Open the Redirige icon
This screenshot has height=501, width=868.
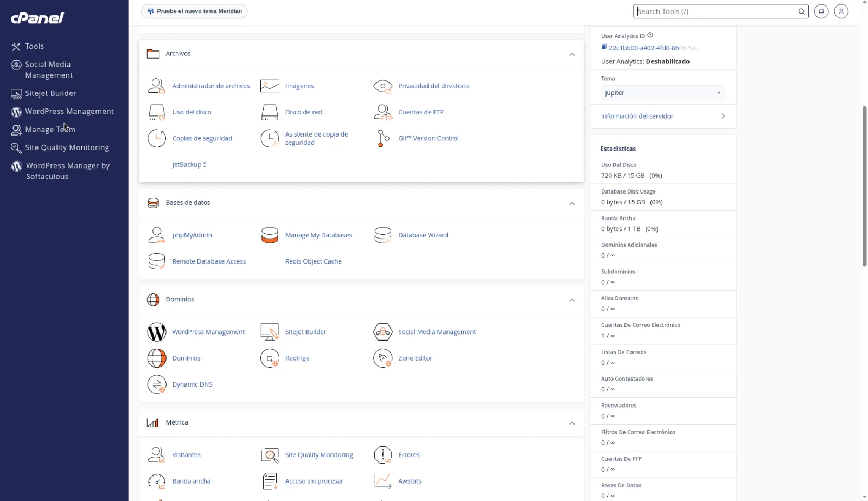tap(270, 358)
